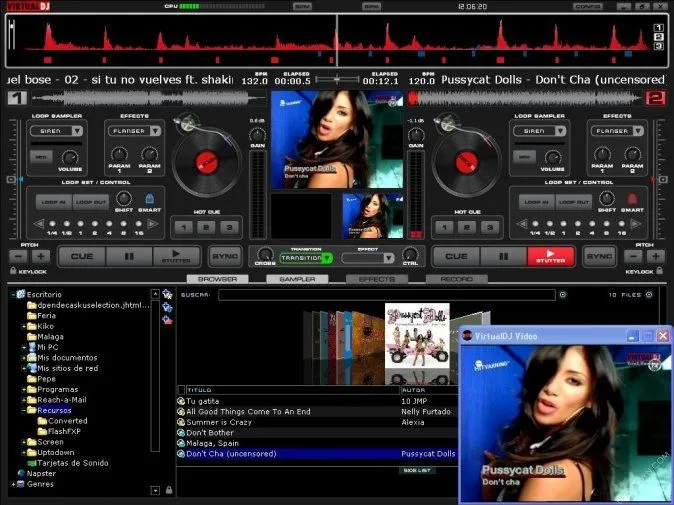Click the small video preview thumbnail

[373, 216]
